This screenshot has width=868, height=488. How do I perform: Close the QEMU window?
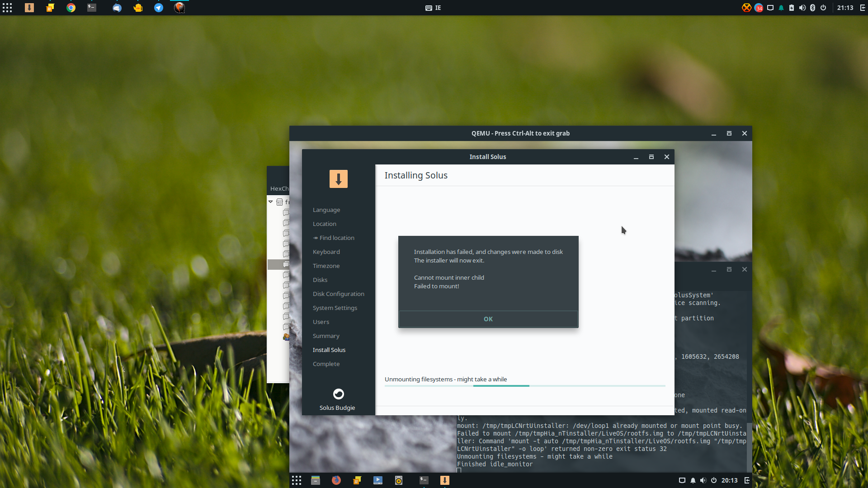[745, 134]
